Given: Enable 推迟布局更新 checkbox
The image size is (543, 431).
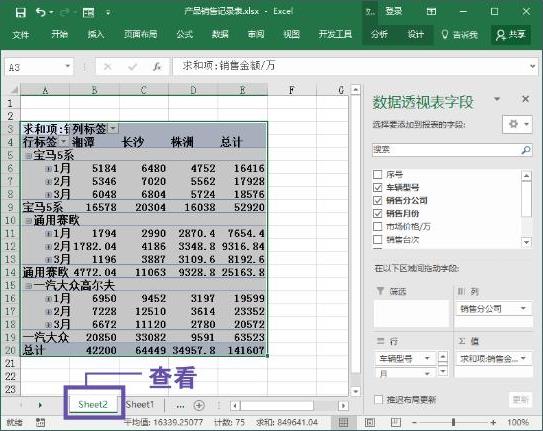Looking at the screenshot, I should [379, 399].
